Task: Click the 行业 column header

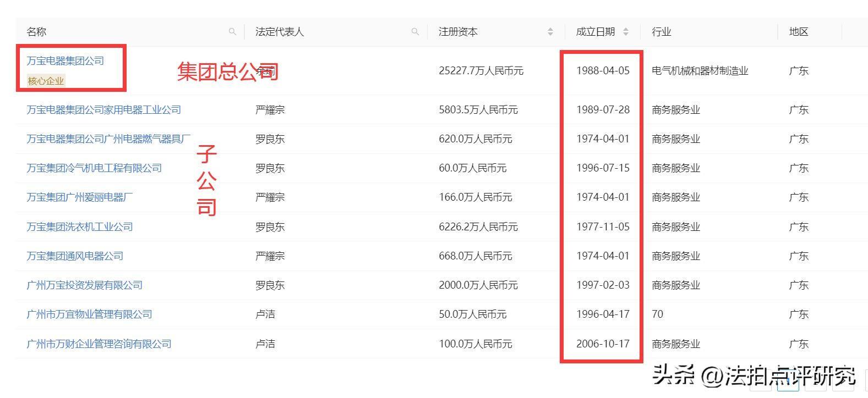Action: pyautogui.click(x=661, y=32)
